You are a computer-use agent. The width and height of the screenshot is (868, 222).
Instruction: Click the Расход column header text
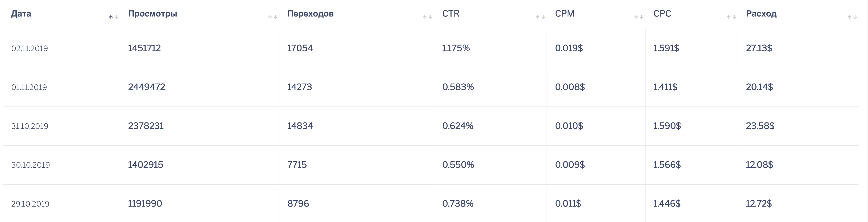pyautogui.click(x=761, y=14)
